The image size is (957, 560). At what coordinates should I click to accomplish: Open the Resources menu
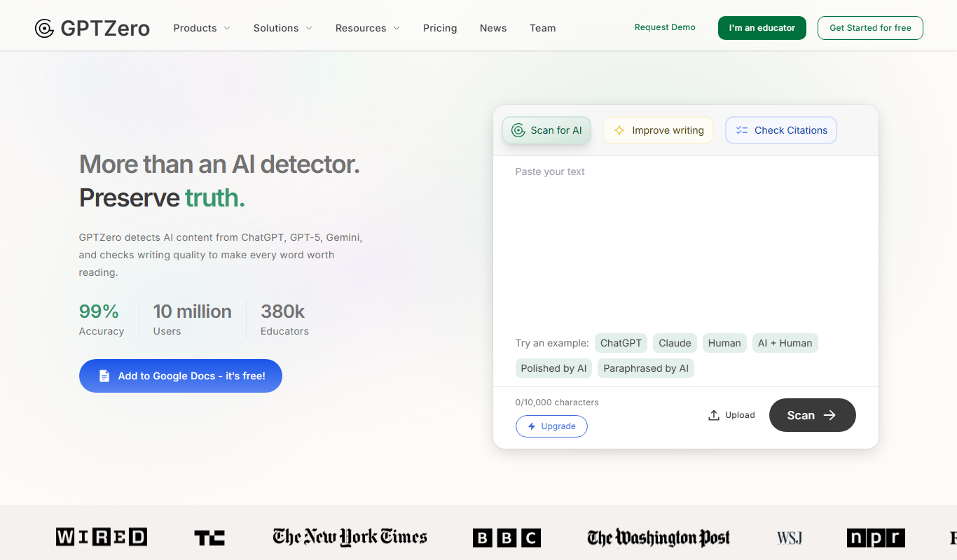tap(368, 28)
